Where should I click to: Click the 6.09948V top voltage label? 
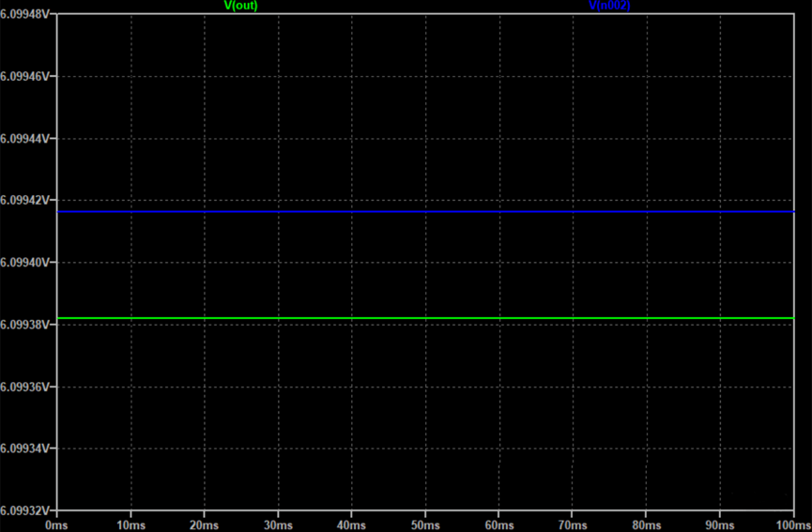pos(25,14)
